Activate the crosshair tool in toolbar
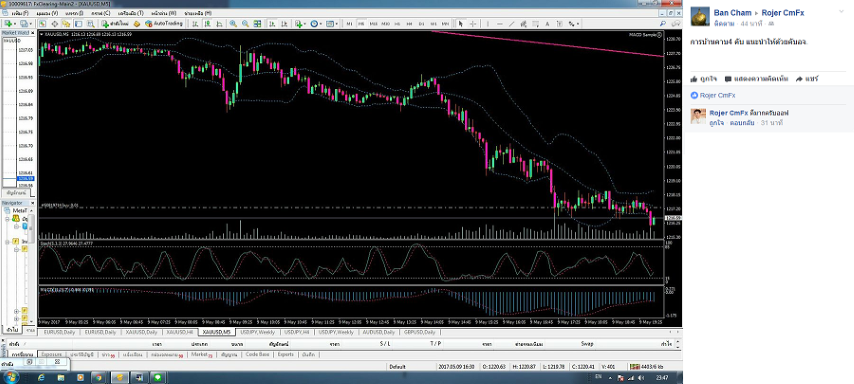The height and width of the screenshot is (384, 854). [x=472, y=24]
